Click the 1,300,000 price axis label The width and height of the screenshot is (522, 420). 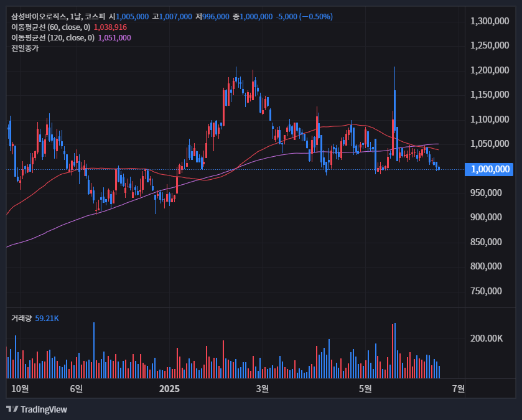point(490,21)
